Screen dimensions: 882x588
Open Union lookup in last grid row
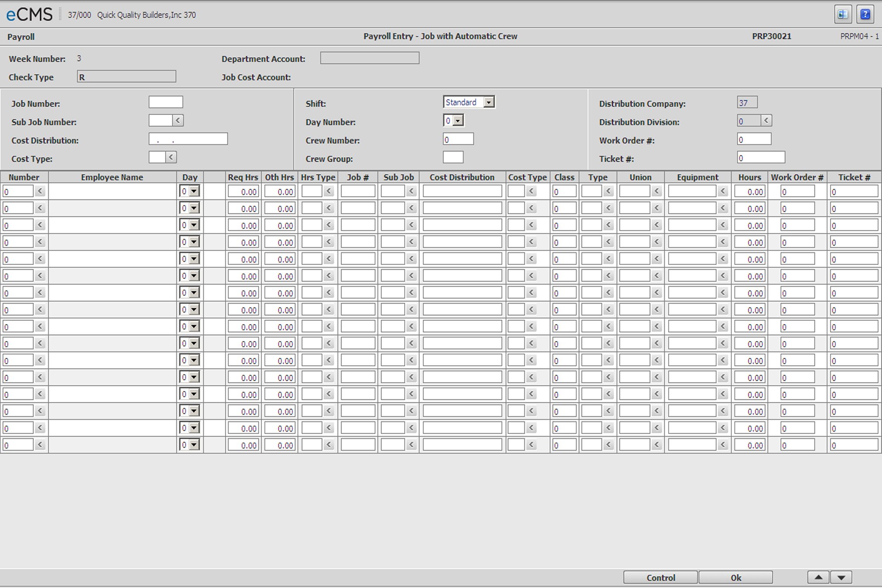656,445
